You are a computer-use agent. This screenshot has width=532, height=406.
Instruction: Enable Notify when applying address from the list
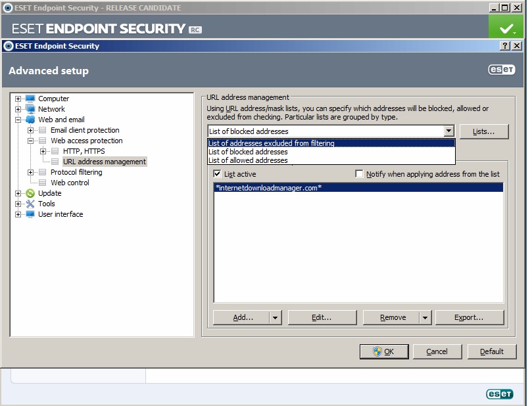[x=359, y=174]
